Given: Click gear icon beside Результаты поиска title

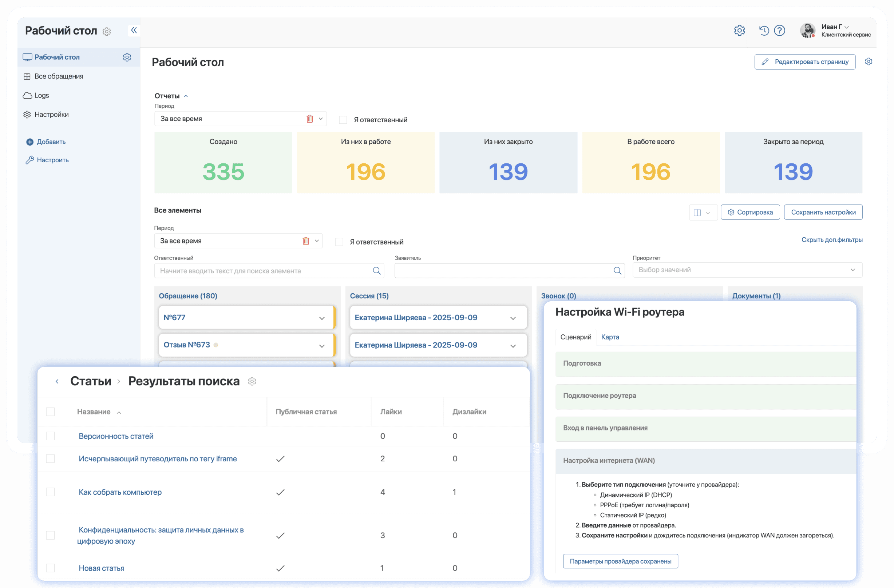Looking at the screenshot, I should (252, 381).
